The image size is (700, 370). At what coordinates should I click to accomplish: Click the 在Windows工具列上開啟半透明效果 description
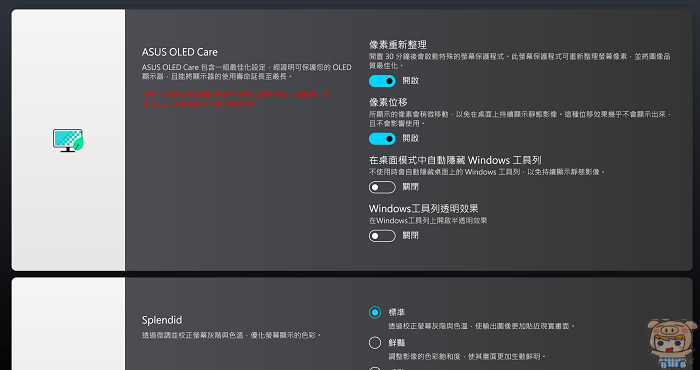click(428, 220)
